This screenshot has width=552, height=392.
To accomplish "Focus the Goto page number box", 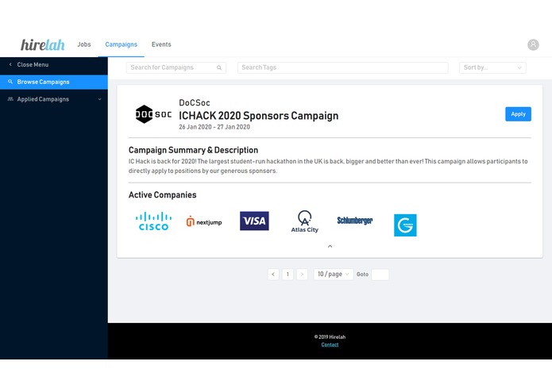I will click(380, 275).
